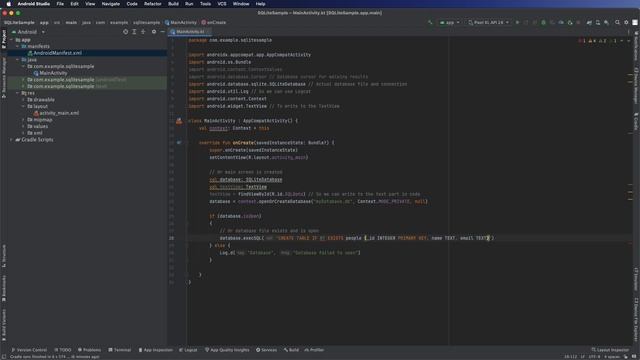Open the Apple menu
The height and width of the screenshot is (360, 640).
pos(9,4)
